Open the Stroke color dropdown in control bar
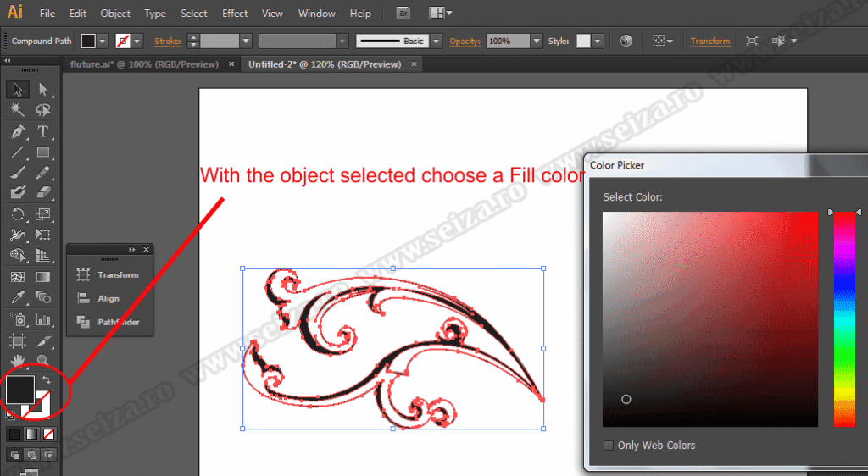Viewport: 868px width, 476px height. point(136,41)
